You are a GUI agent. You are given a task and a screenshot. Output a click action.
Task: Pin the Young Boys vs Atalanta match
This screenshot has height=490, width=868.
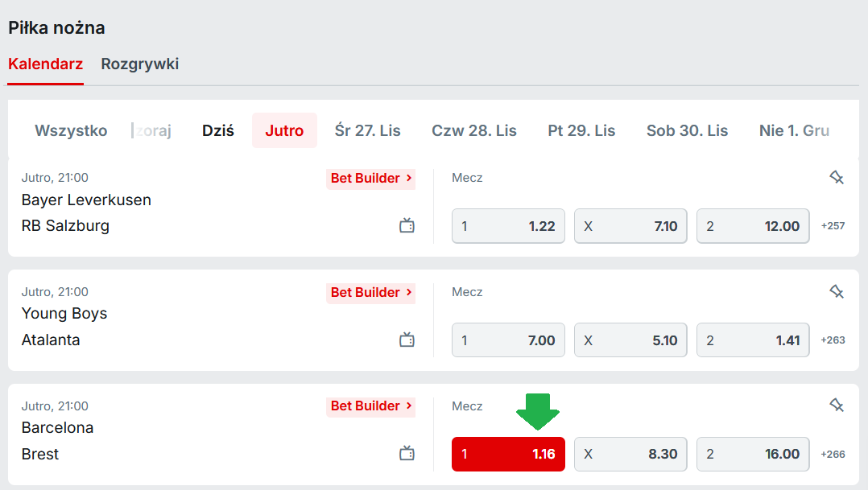(837, 292)
